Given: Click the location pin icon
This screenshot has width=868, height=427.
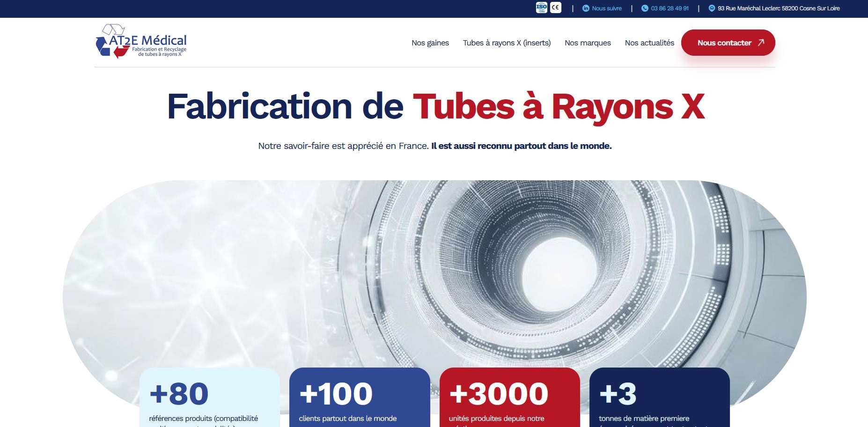Looking at the screenshot, I should coord(712,8).
